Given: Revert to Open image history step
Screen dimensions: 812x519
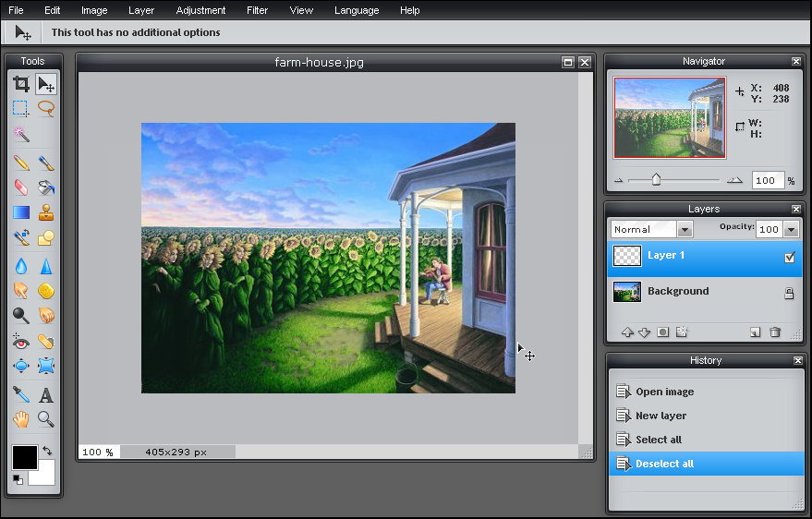Looking at the screenshot, I should pos(706,392).
